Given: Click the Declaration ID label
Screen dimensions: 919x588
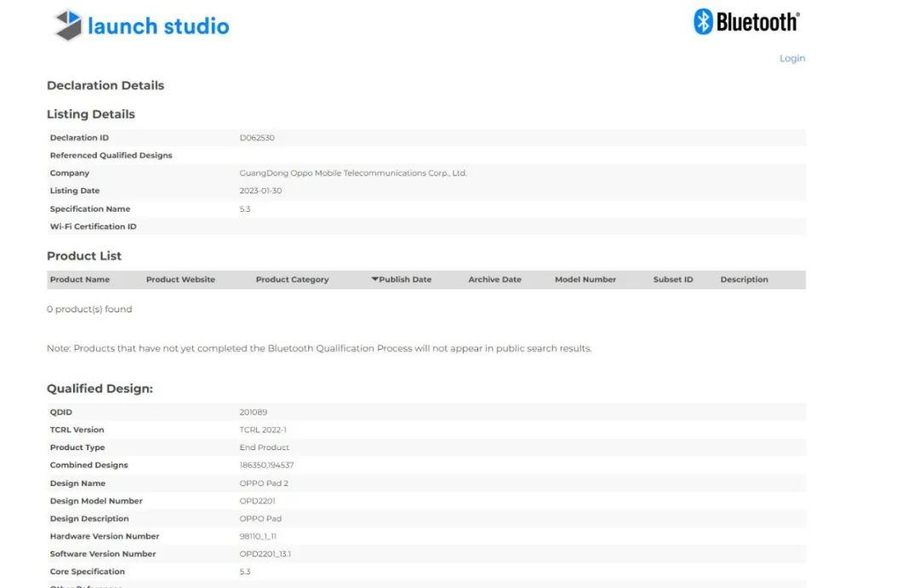Looking at the screenshot, I should (79, 138).
